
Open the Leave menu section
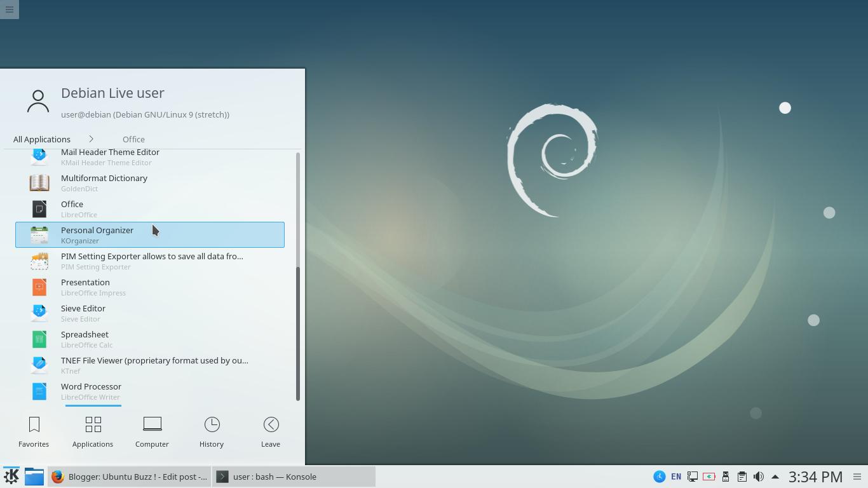pos(271,432)
